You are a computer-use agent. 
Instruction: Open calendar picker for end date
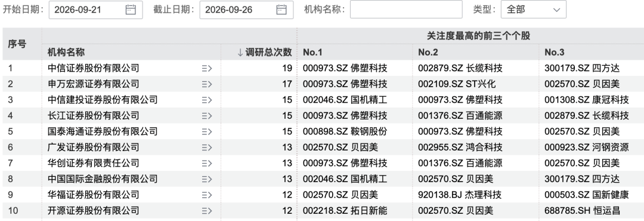pos(281,10)
